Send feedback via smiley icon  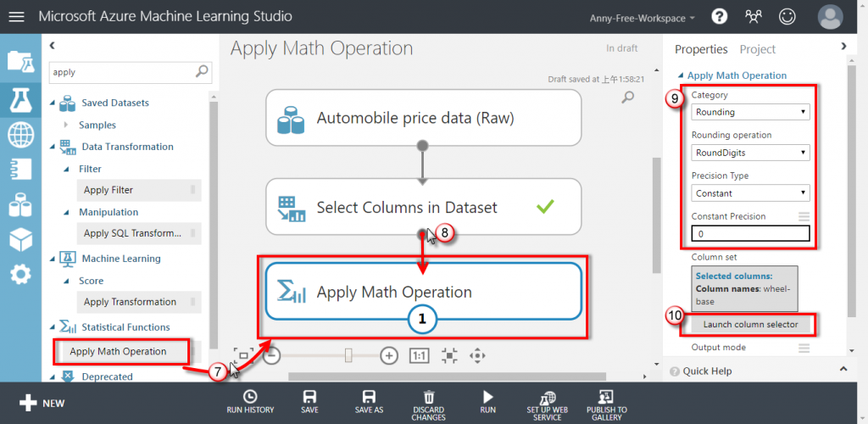(787, 17)
